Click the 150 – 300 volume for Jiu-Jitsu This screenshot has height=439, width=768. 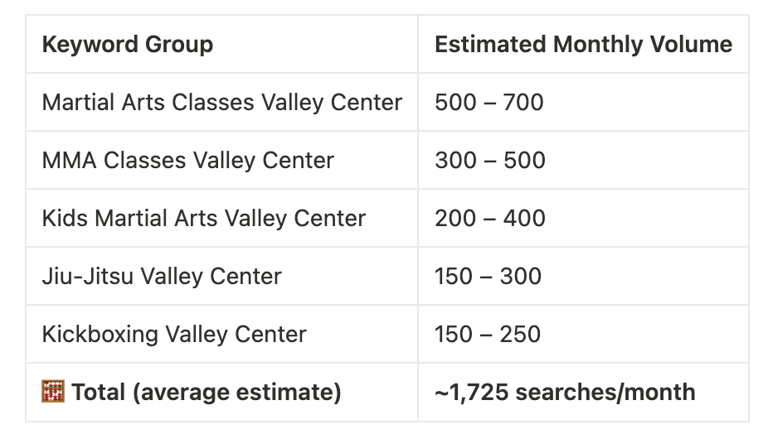tap(488, 276)
